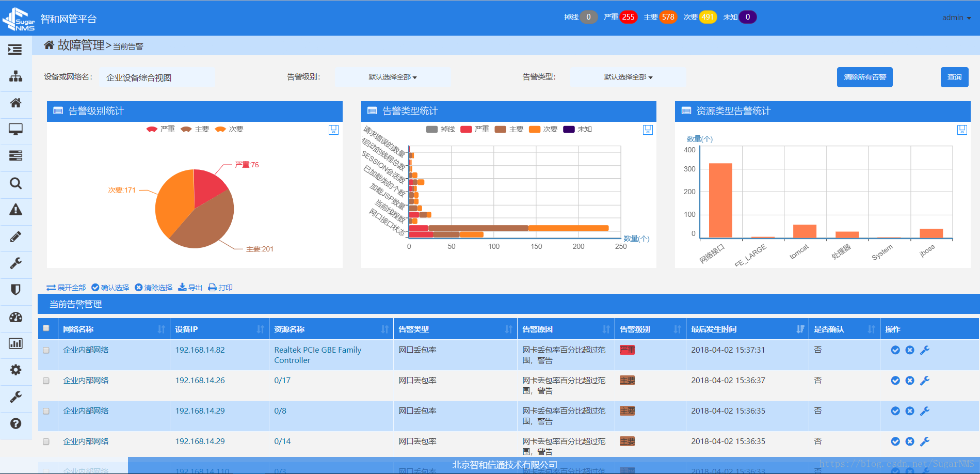The image size is (980, 474).
Task: Open the 告警类型 dropdown filter
Action: pos(628,77)
